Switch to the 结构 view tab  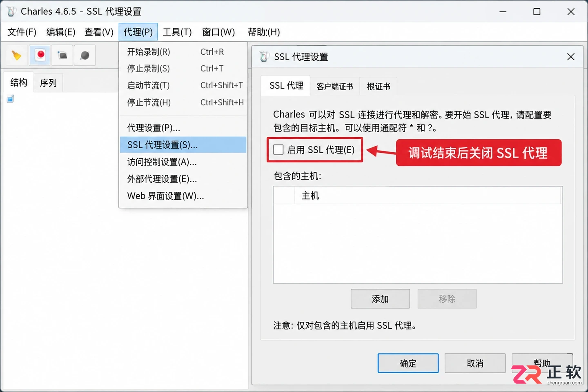click(19, 82)
